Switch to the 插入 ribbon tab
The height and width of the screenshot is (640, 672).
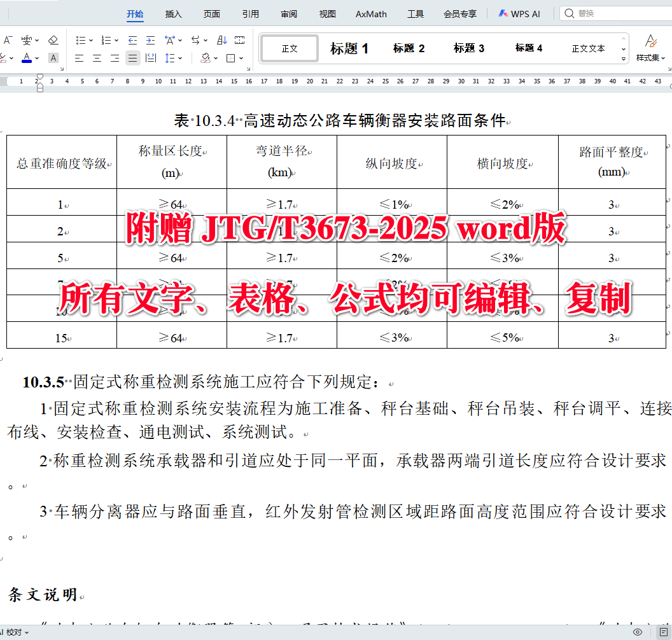[x=173, y=13]
